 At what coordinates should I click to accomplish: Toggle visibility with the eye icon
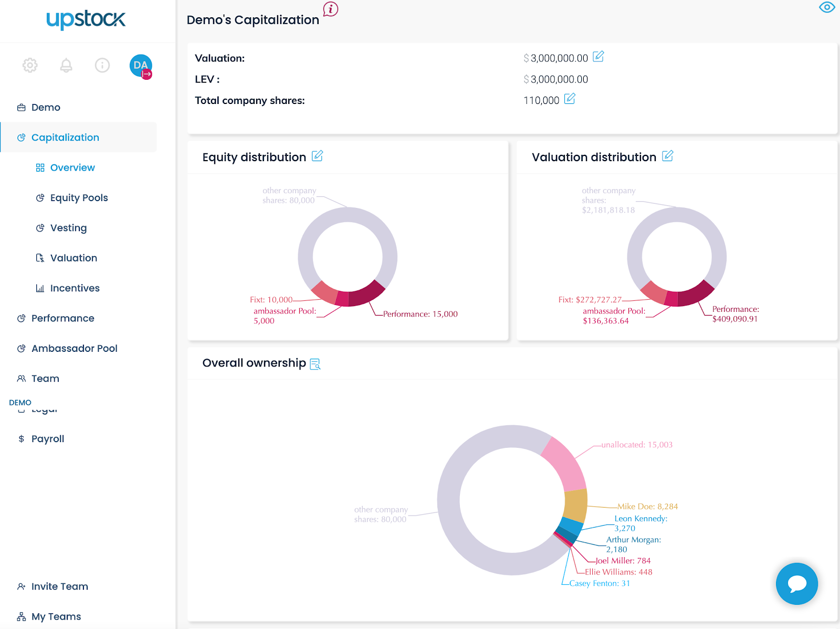pos(826,7)
